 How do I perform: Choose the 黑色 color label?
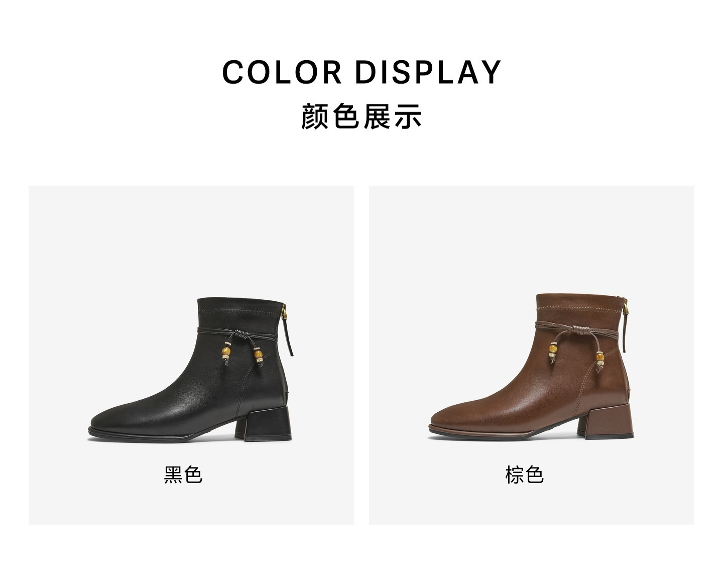coord(183,475)
